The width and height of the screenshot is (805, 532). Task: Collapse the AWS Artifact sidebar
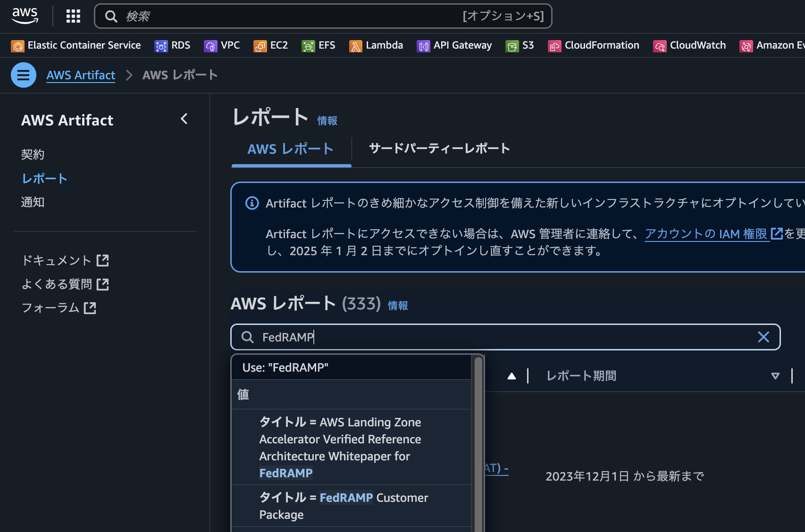(184, 119)
